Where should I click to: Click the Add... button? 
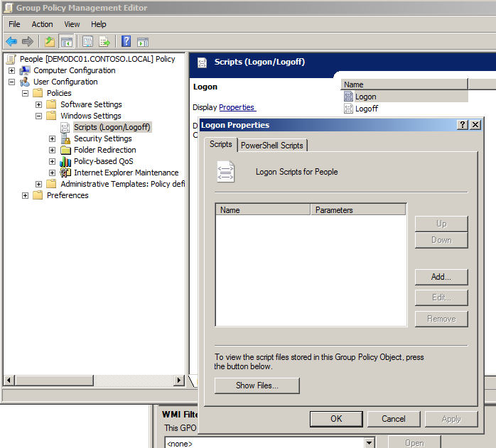(441, 277)
